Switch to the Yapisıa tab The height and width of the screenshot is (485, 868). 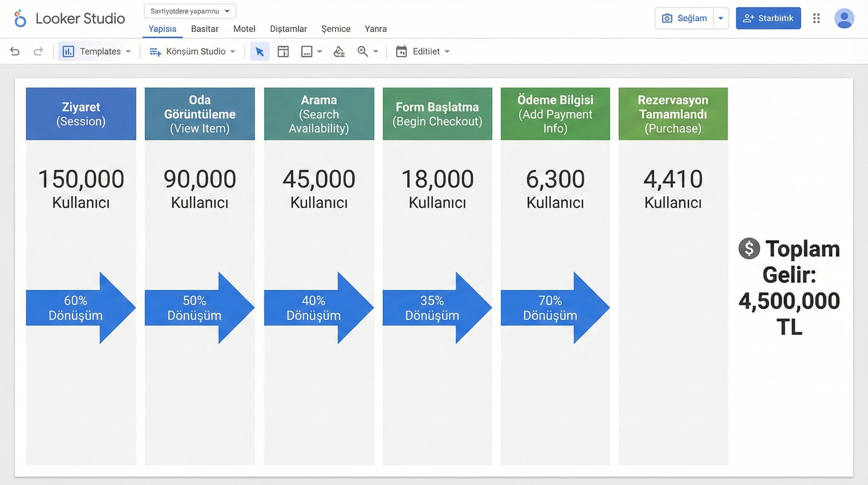click(x=162, y=29)
